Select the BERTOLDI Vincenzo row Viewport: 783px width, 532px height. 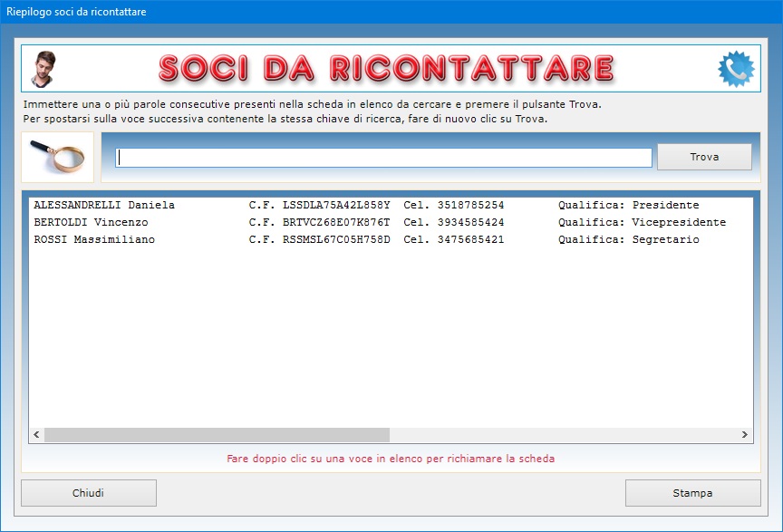[91, 222]
